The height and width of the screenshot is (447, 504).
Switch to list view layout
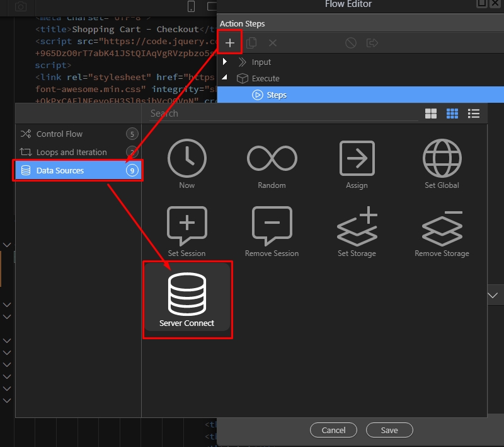tap(474, 113)
